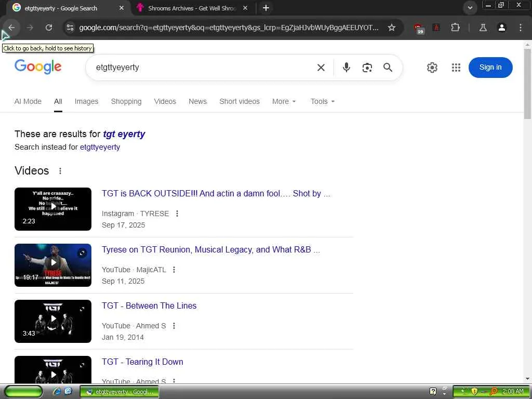Viewport: 532px width, 399px height.
Task: Play the Tyrese TGT Reunion thumbnail
Action: tap(53, 265)
